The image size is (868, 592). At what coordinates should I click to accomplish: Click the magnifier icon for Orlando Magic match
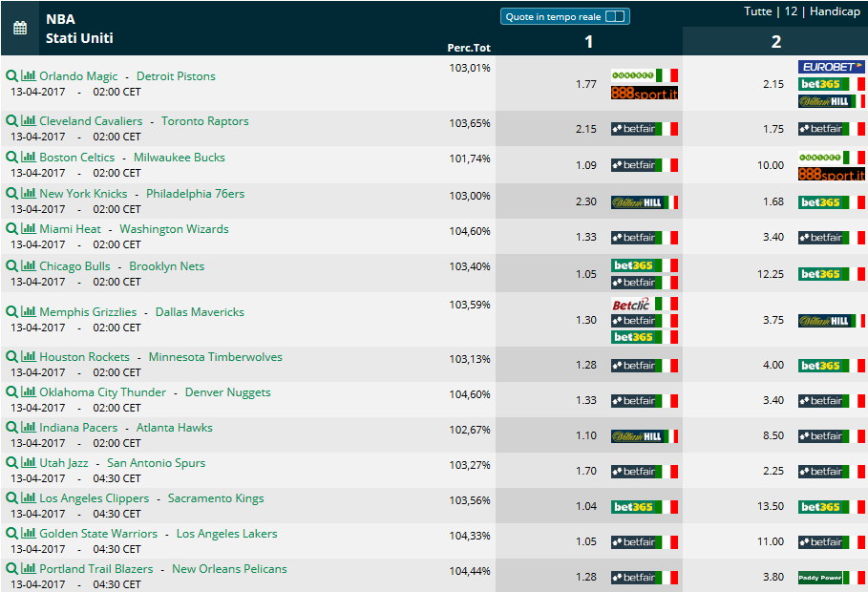[x=11, y=75]
